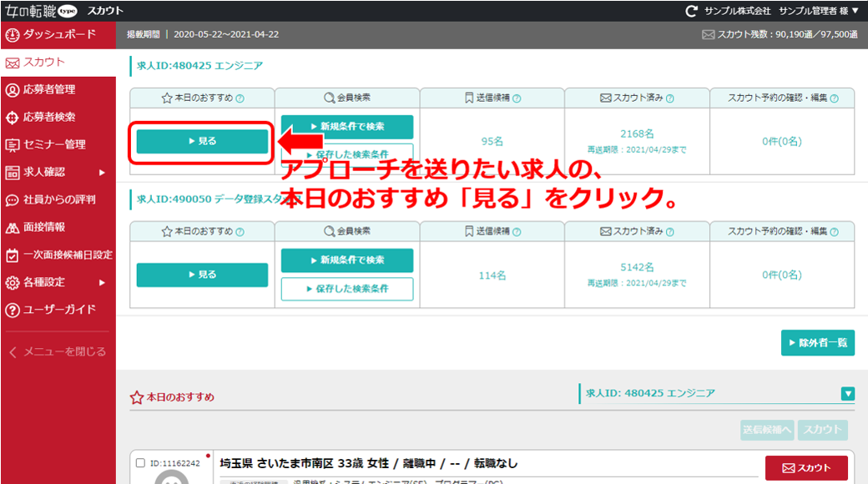
Task: Click the red スカウト button for the candidate
Action: 805,467
